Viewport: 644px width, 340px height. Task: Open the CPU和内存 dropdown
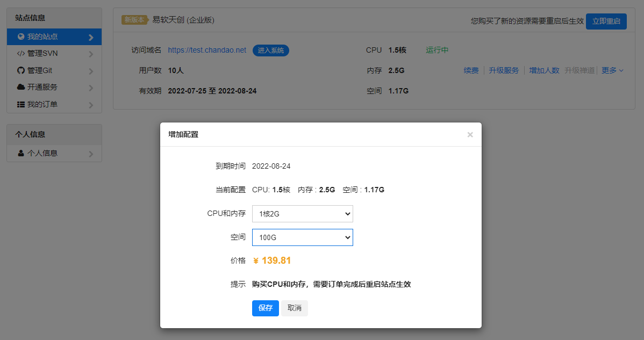coord(302,214)
